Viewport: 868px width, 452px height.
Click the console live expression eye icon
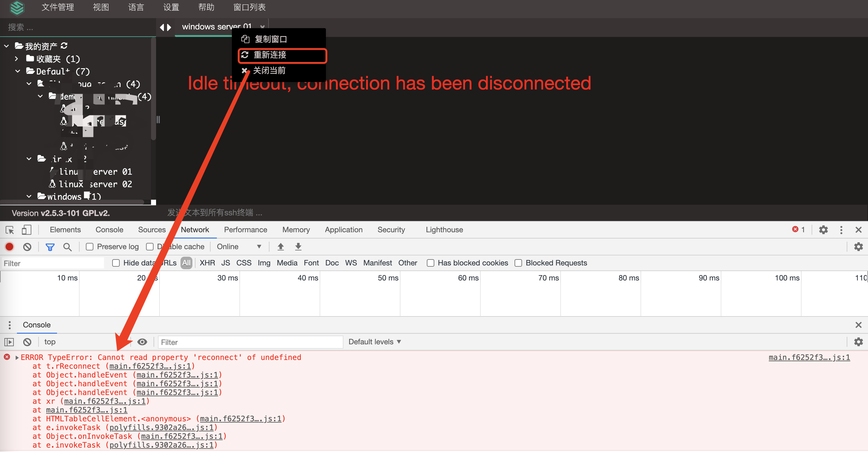[x=142, y=342]
